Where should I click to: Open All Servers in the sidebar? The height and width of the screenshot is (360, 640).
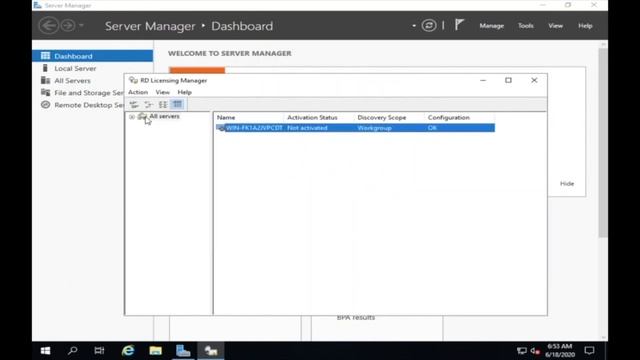point(72,80)
